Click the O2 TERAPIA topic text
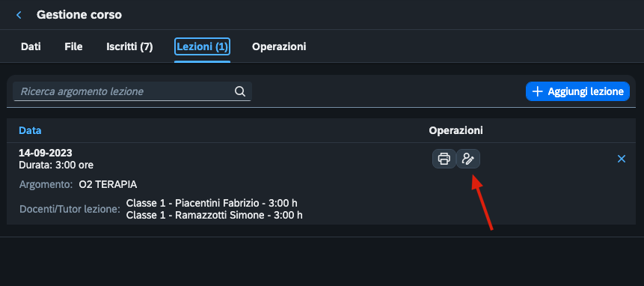 pos(108,185)
